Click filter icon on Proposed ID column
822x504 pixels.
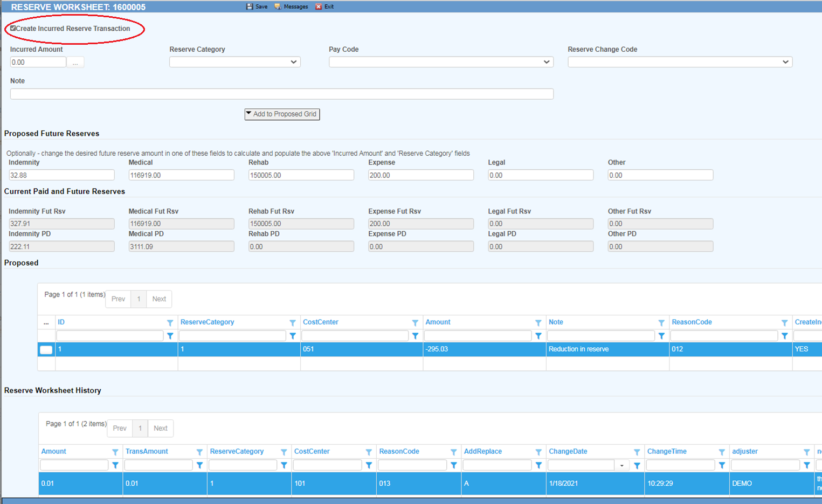click(170, 323)
